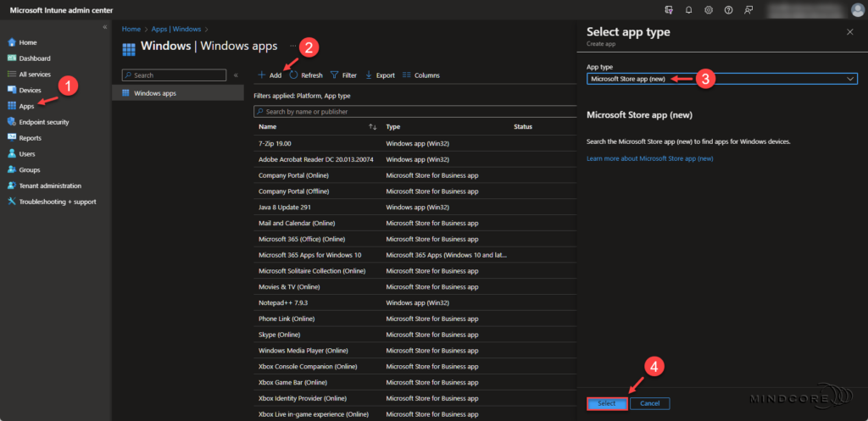868x421 pixels.
Task: Open 7-Zip 19.00 app
Action: (275, 143)
